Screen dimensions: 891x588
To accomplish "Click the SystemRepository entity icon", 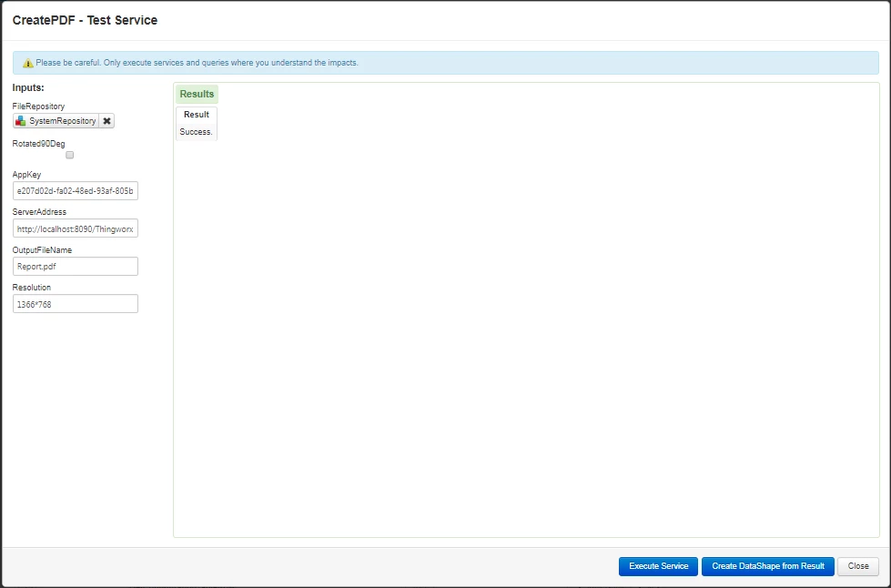I will pos(20,121).
